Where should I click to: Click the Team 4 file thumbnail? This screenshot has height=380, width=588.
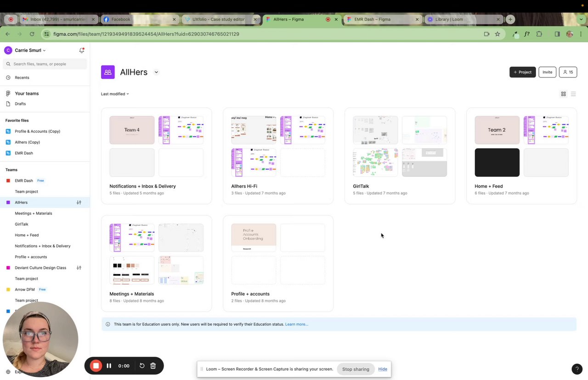point(132,130)
